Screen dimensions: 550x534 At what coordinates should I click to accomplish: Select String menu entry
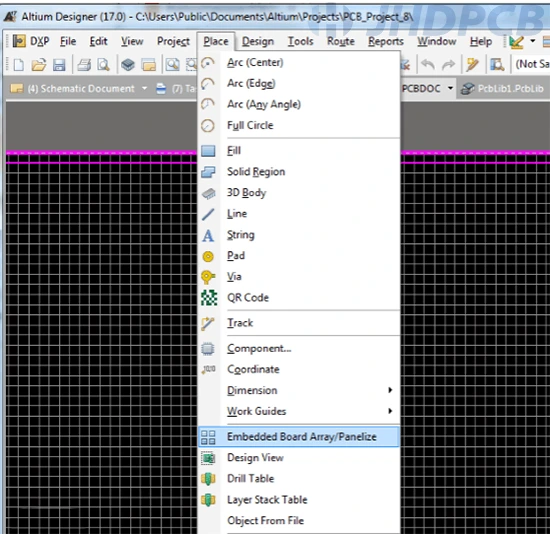pyautogui.click(x=299, y=235)
